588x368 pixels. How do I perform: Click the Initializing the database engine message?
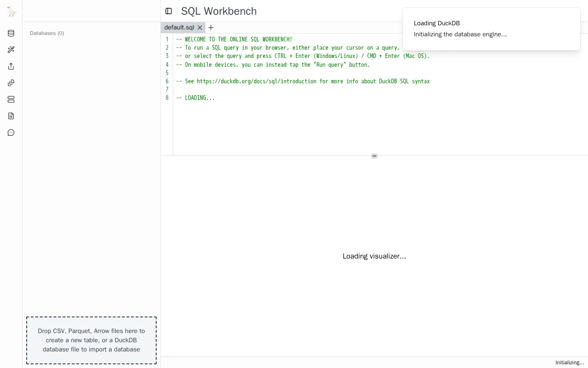click(460, 34)
